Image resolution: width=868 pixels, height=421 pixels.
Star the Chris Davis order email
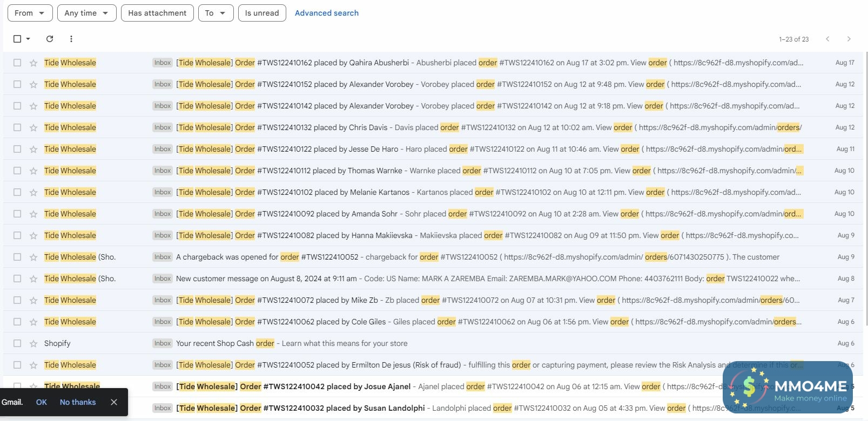click(33, 127)
